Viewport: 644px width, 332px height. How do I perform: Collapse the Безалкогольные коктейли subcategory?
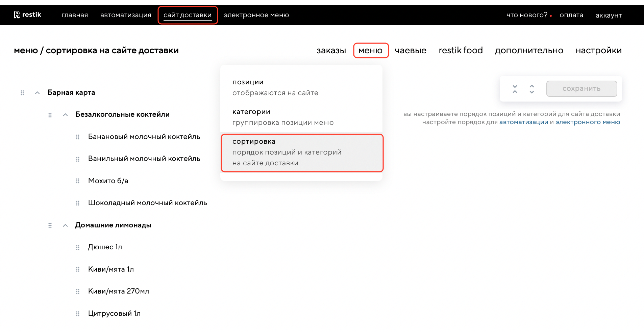coord(66,115)
